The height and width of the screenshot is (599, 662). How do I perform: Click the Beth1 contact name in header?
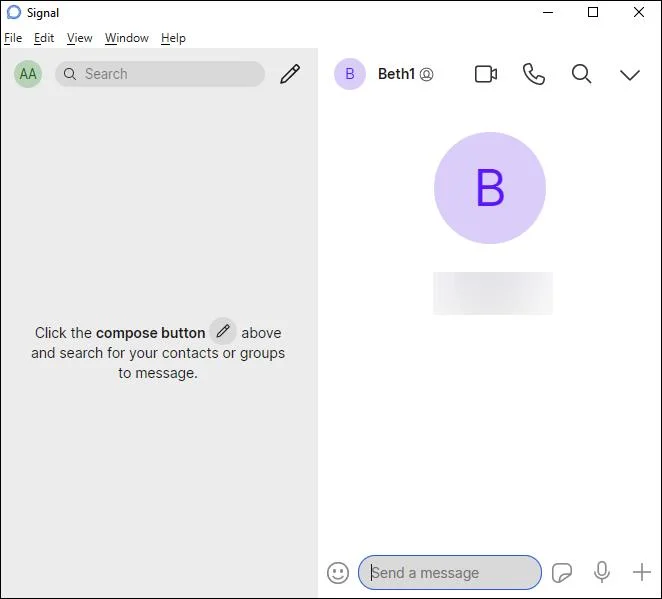tap(396, 74)
